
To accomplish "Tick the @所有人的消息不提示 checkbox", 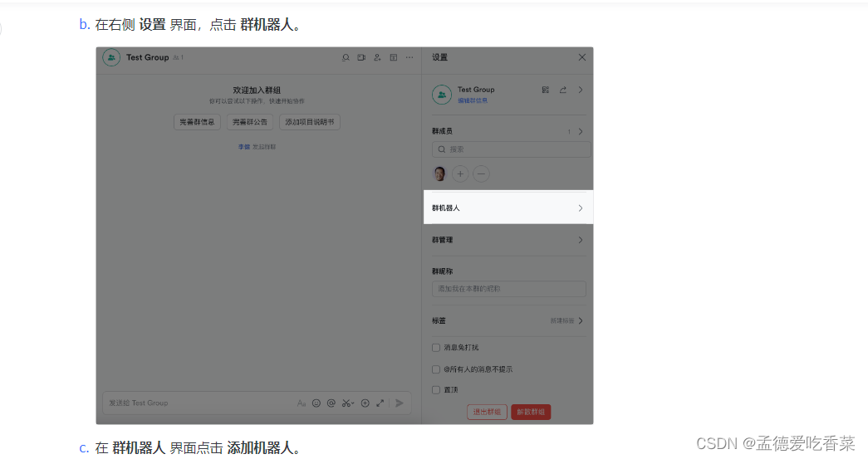I will click(x=435, y=369).
